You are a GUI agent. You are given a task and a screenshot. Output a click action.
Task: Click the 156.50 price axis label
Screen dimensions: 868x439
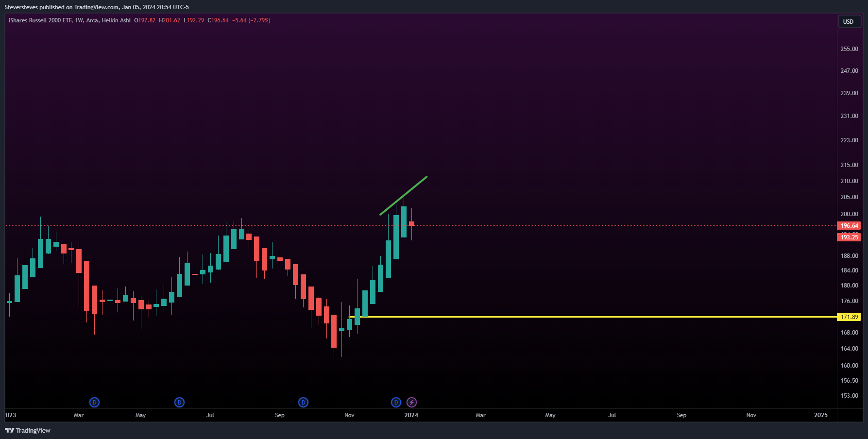pos(849,381)
